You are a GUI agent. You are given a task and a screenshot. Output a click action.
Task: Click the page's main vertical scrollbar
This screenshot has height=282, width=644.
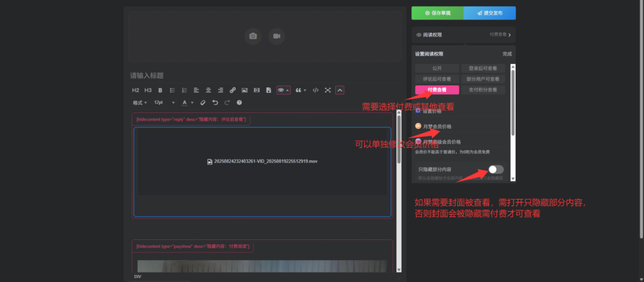(641, 119)
